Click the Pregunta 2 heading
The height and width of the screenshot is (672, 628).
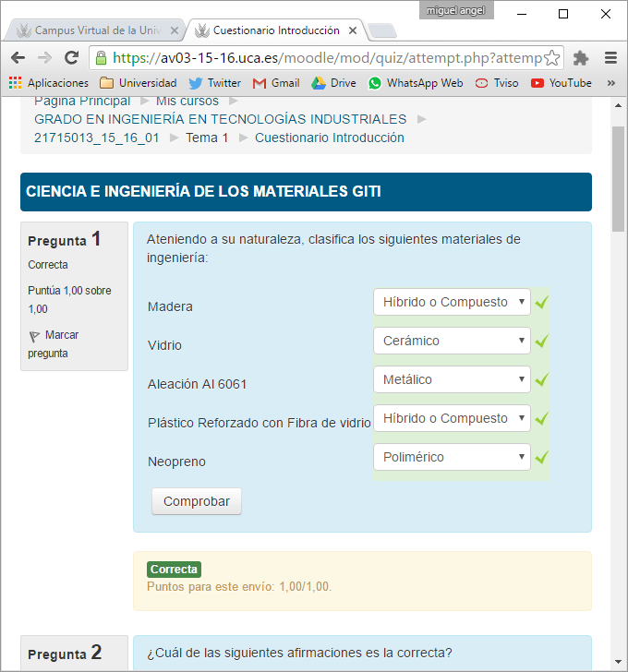pos(65,654)
